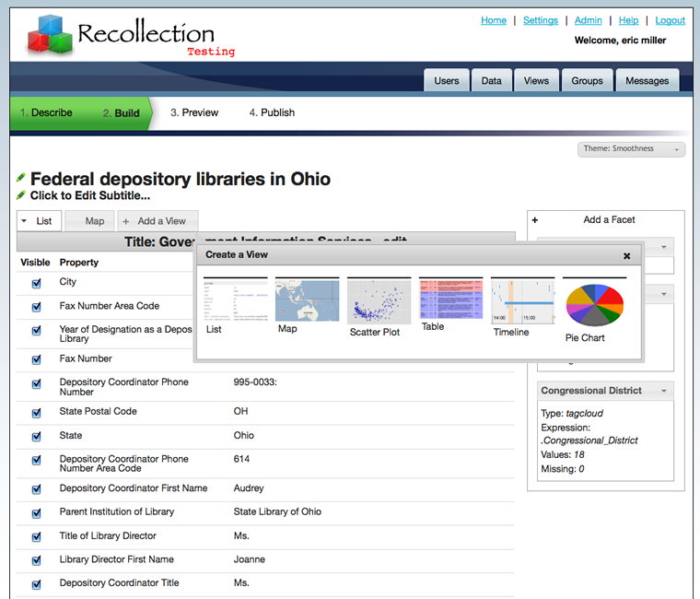Expand the Congressional District facet menu
This screenshot has width=700, height=599.
(663, 391)
